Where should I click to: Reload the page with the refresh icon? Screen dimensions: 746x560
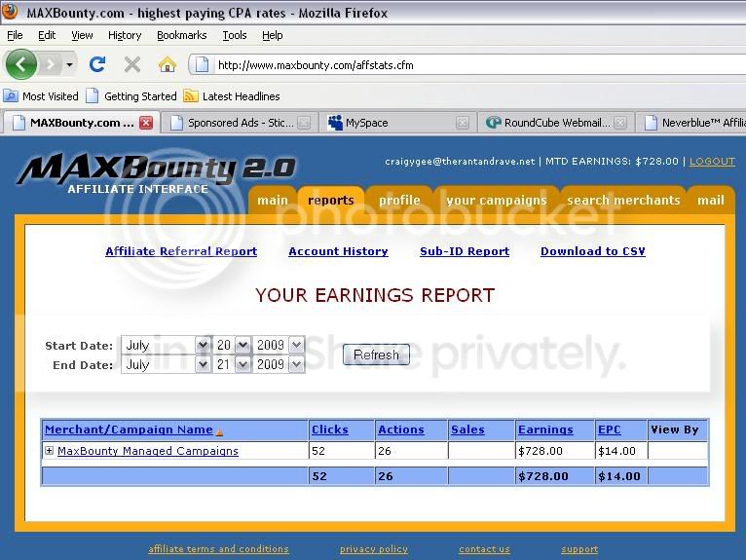point(97,64)
